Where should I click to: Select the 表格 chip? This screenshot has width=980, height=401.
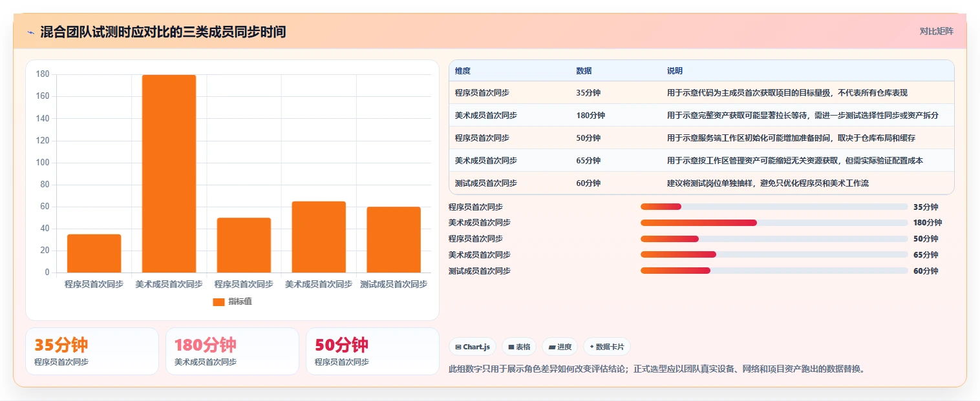[519, 347]
